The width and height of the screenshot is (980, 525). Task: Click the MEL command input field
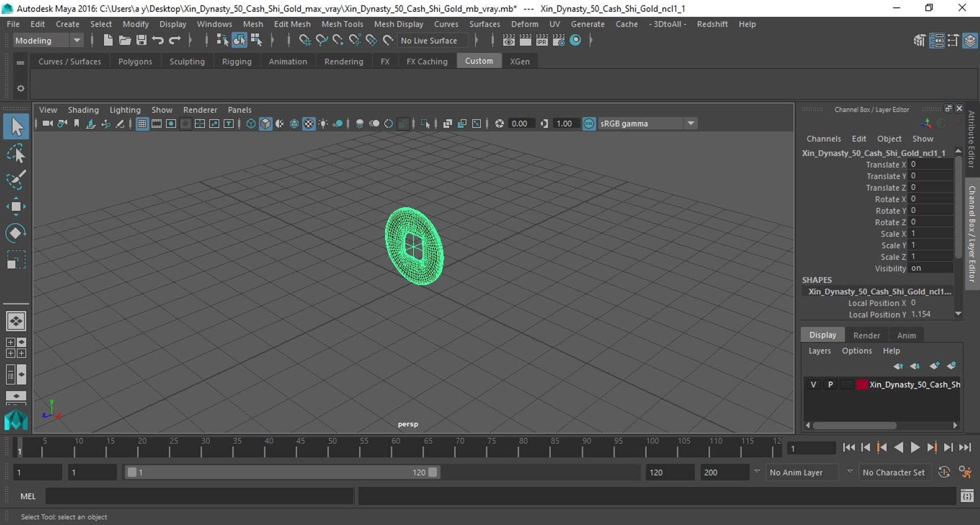tap(200, 496)
